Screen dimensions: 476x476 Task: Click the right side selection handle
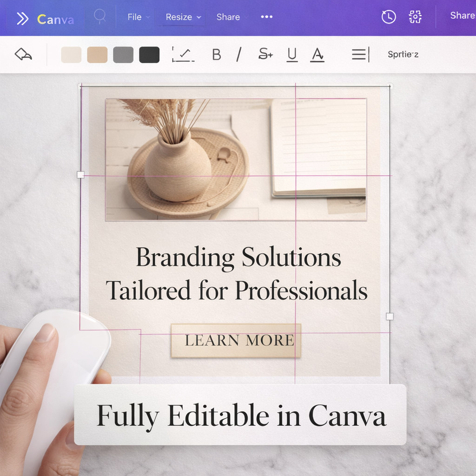tap(390, 317)
